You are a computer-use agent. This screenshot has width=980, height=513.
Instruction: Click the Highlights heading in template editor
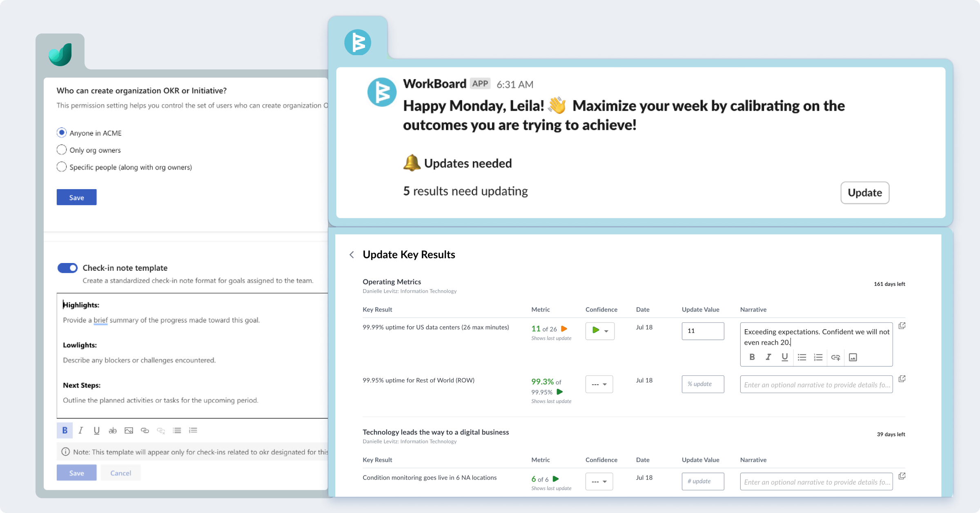coord(81,305)
